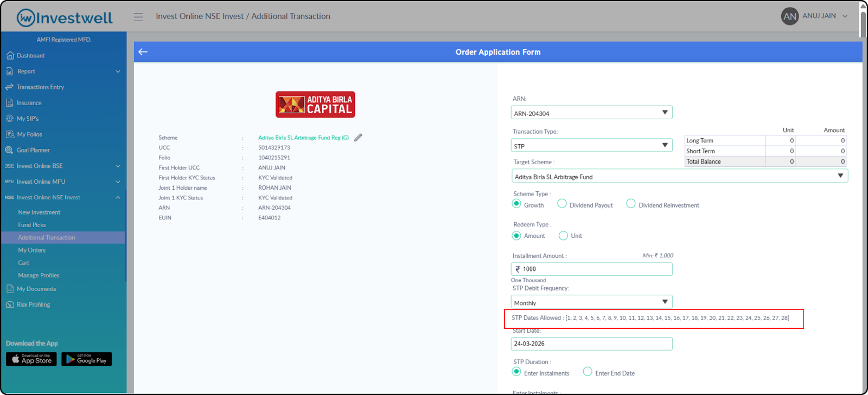The width and height of the screenshot is (868, 395).
Task: Select Enter Instalments duration option
Action: click(516, 372)
